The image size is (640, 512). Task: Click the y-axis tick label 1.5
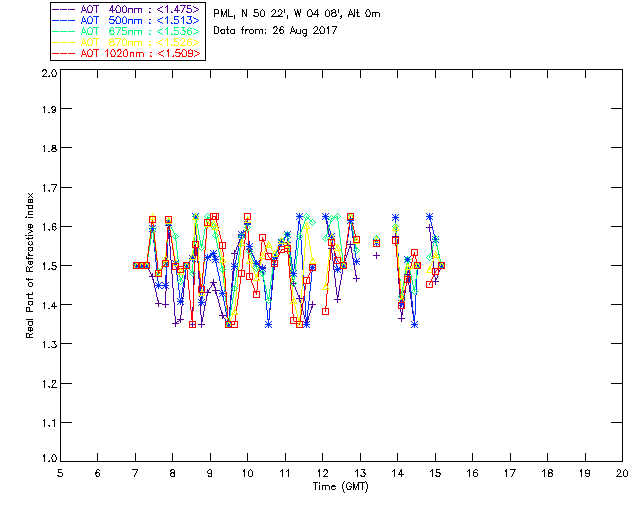[x=49, y=266]
